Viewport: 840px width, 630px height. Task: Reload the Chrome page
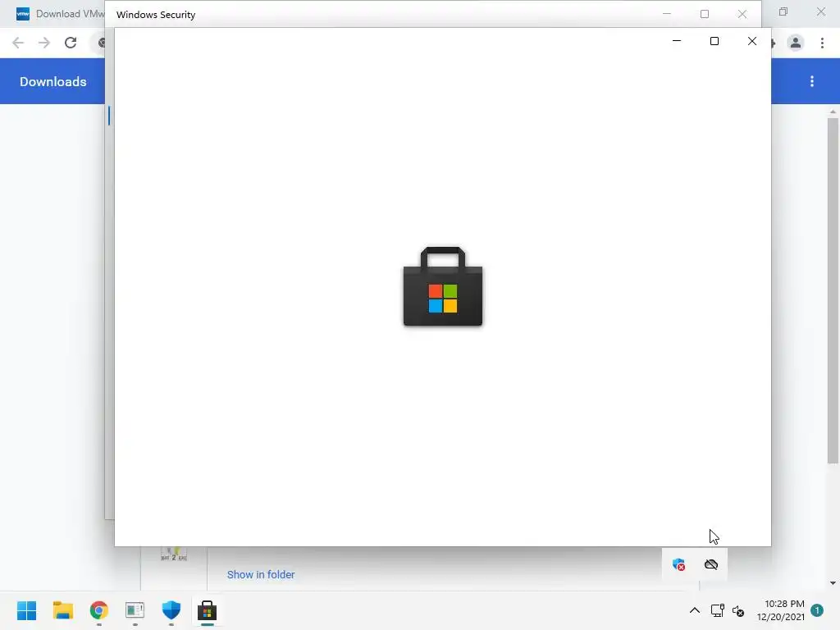(x=71, y=43)
